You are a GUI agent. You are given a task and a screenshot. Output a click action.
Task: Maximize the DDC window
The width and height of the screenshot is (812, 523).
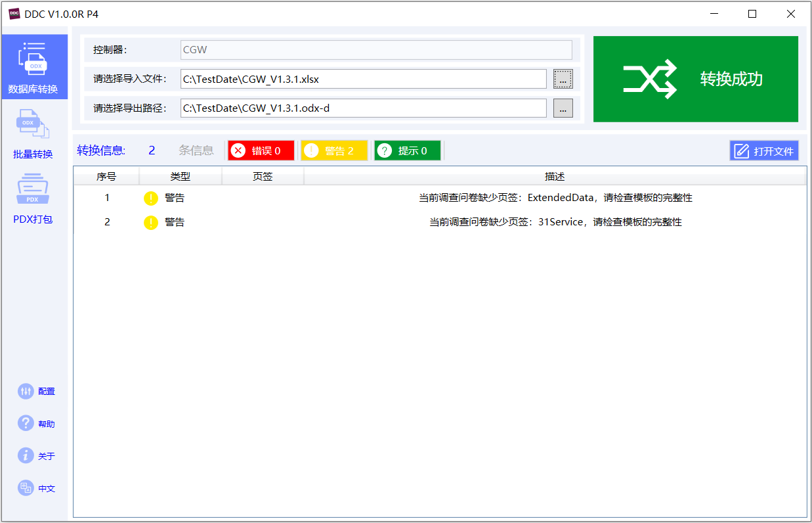point(752,14)
